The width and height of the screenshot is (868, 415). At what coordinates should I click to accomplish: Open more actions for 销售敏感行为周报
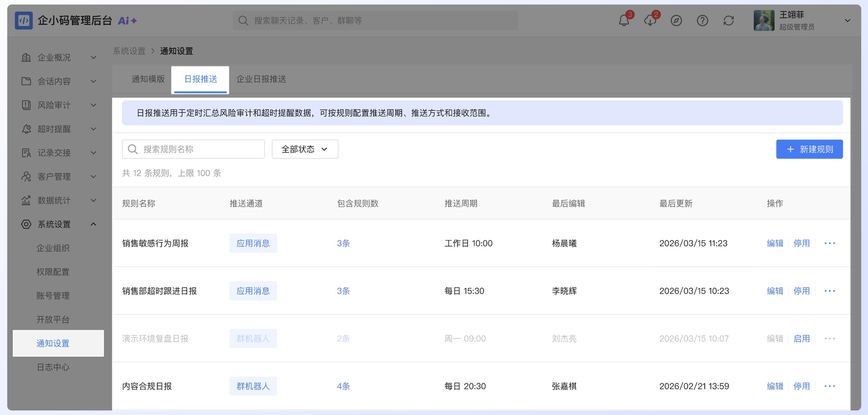click(x=830, y=243)
